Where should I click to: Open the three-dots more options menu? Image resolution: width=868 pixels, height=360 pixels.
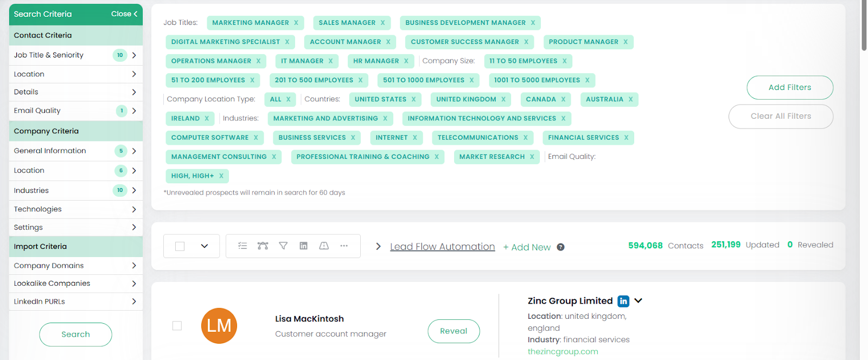344,246
